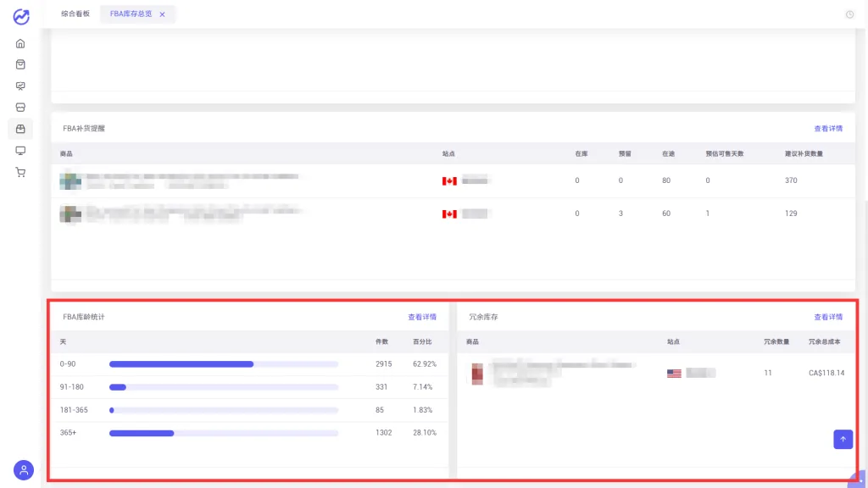Click suggested quantity value 370
The width and height of the screenshot is (868, 488).
point(791,180)
